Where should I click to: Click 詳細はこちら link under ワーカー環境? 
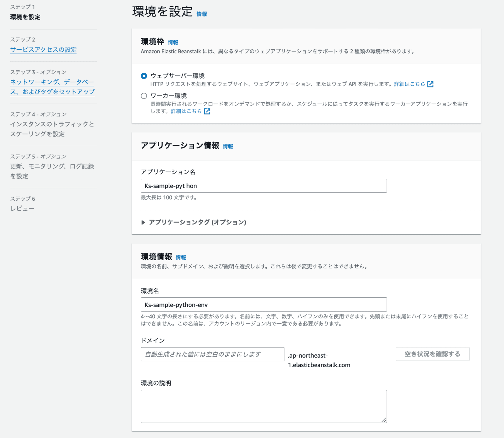(x=186, y=111)
